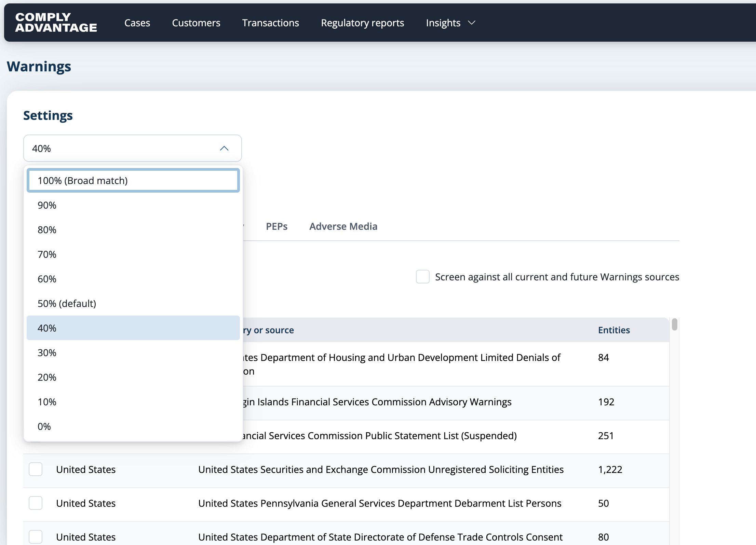Open the Cases page
756x545 pixels.
click(137, 23)
